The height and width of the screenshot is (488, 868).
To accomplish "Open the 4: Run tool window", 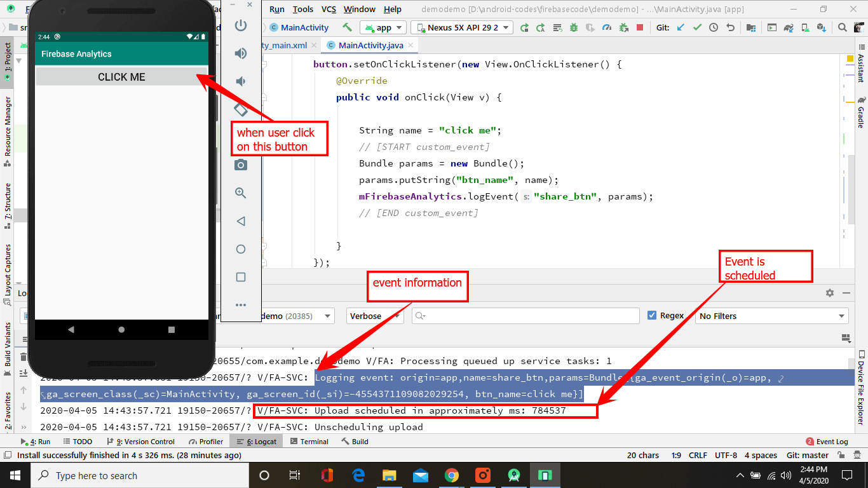I will [36, 442].
